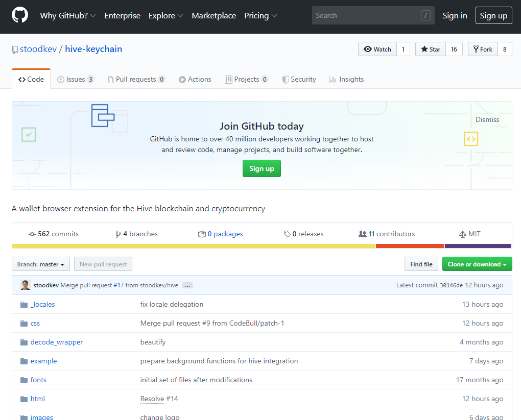Open the stargazers count 16
This screenshot has height=420, width=521.
454,49
